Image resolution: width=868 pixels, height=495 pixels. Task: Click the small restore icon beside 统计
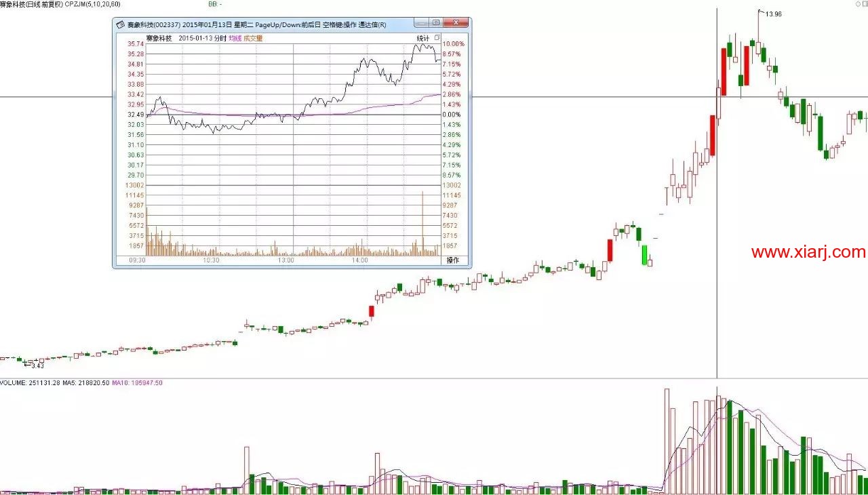click(x=437, y=38)
